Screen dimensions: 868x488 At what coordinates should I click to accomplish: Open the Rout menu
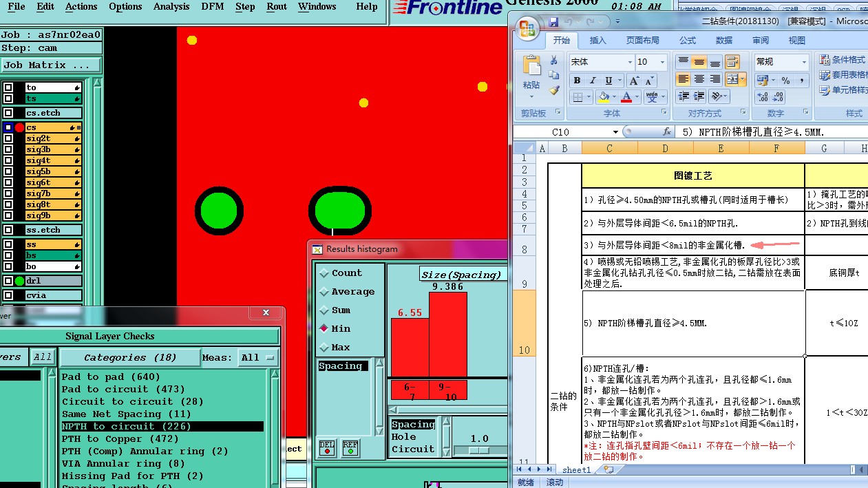click(276, 7)
